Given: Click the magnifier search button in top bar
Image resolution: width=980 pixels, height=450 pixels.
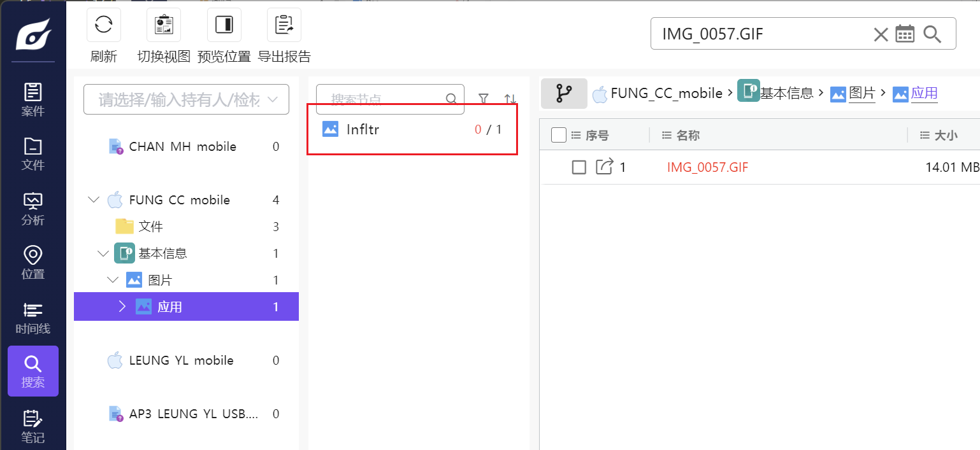Looking at the screenshot, I should pos(932,34).
